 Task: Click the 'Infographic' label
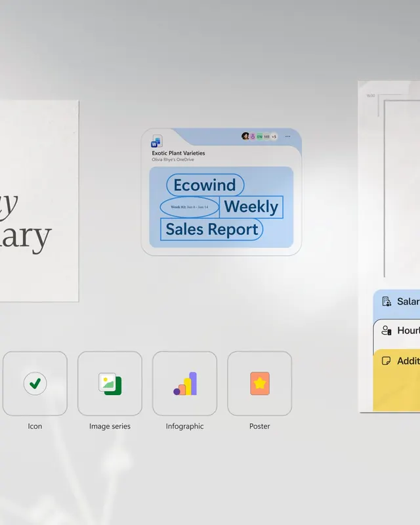click(184, 426)
